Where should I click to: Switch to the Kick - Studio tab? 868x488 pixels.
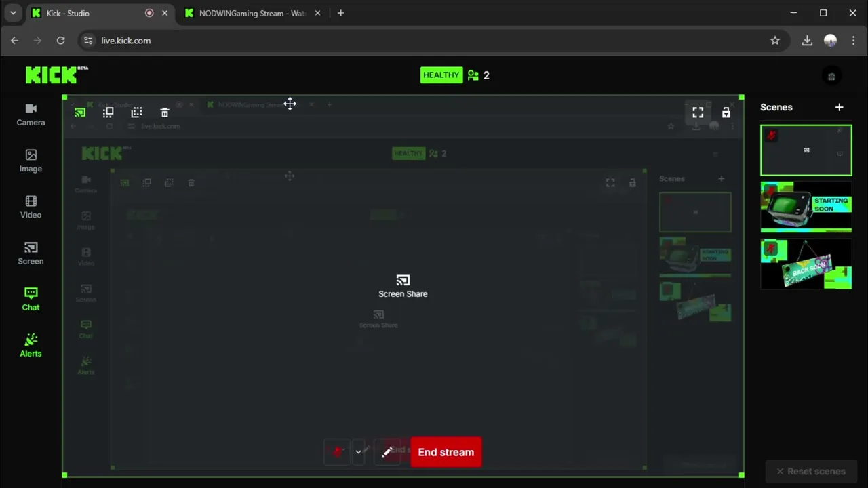[x=100, y=13]
